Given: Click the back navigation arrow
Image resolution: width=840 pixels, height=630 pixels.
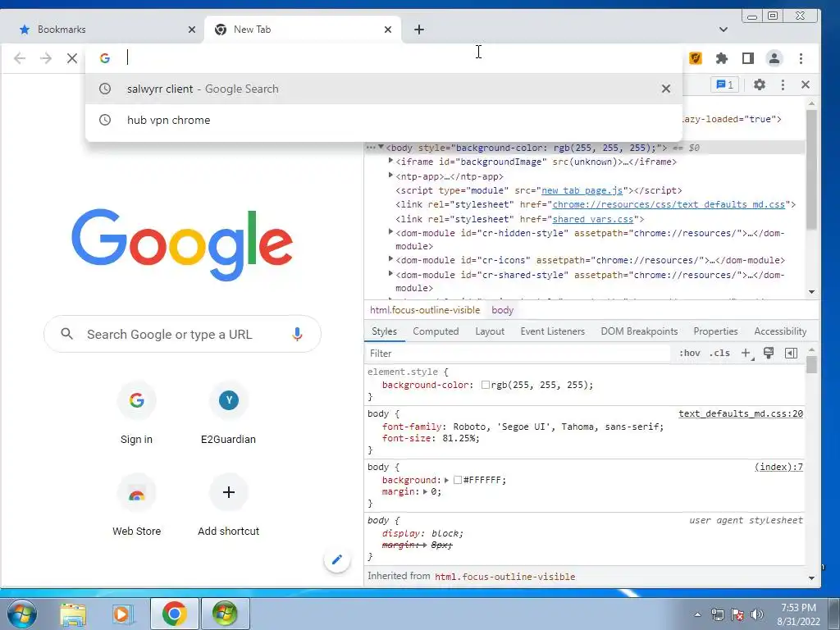Looking at the screenshot, I should pyautogui.click(x=20, y=58).
